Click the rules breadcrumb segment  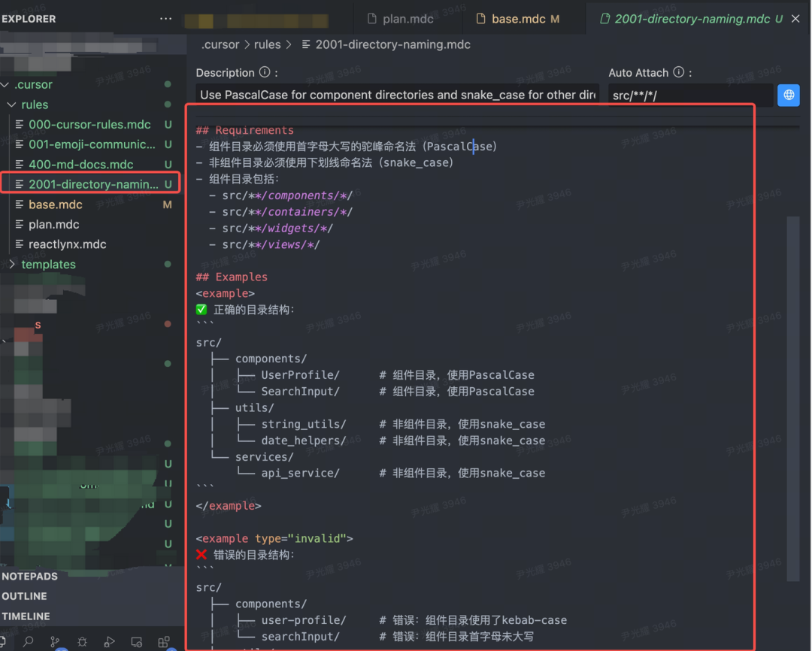click(x=267, y=44)
